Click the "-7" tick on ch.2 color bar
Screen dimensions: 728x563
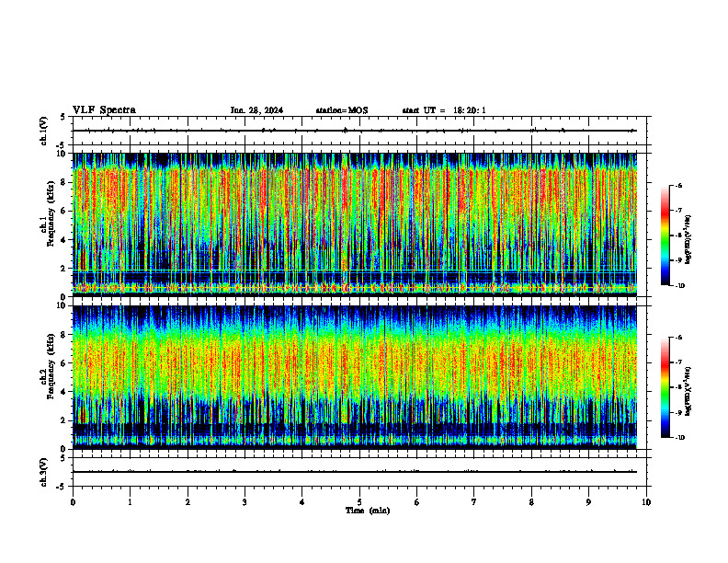[x=678, y=362]
